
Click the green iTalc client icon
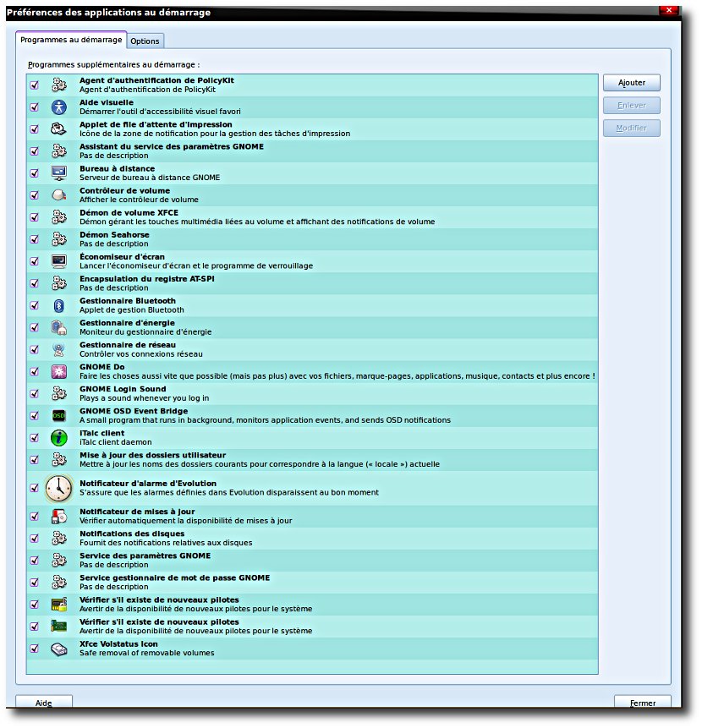tap(59, 438)
